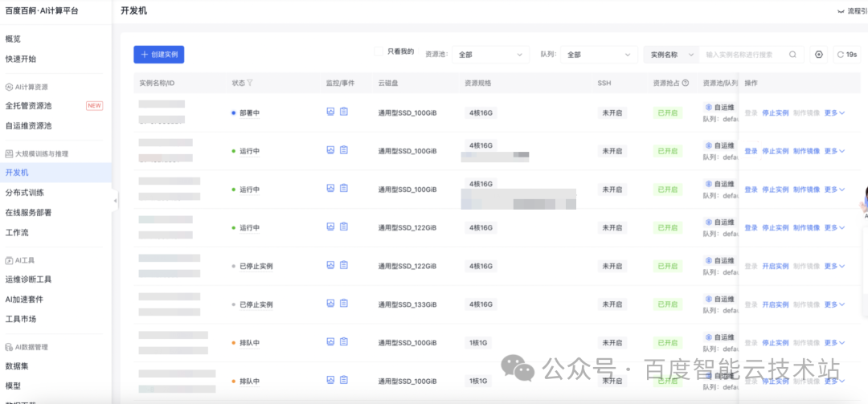The height and width of the screenshot is (404, 868).
Task: Click 开启实例 in the SSD_133GiB row
Action: click(776, 304)
